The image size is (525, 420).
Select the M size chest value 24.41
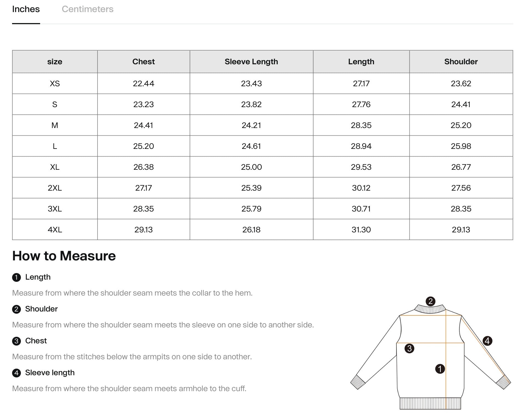click(x=144, y=125)
